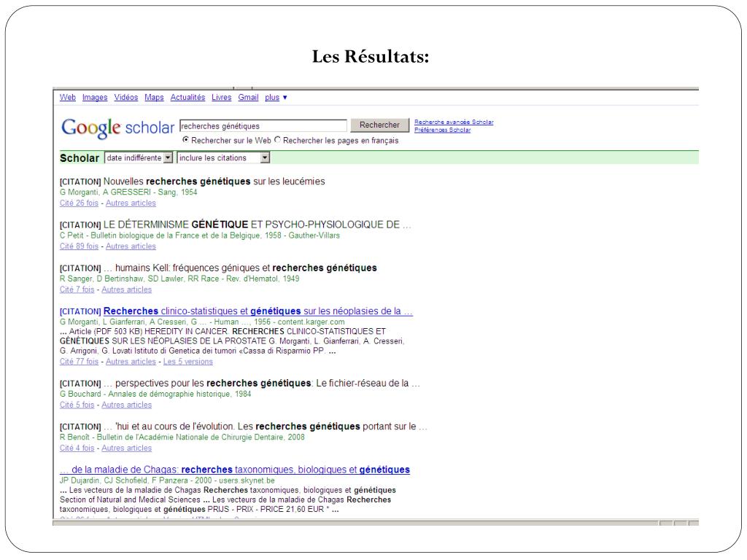This screenshot has width=747, height=560.
Task: Open the 'inclure les citations' dropdown
Action: click(x=223, y=157)
